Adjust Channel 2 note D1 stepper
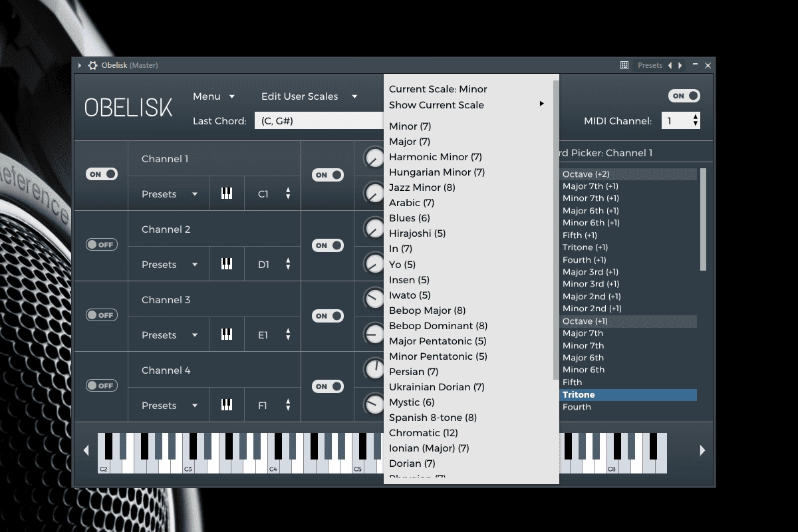Viewport: 798px width, 532px height. (x=288, y=264)
